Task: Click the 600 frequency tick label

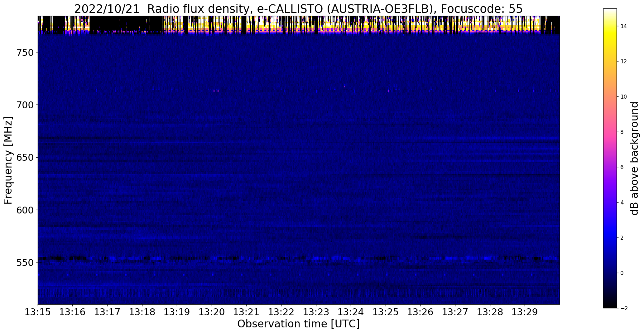Action: pyautogui.click(x=25, y=210)
